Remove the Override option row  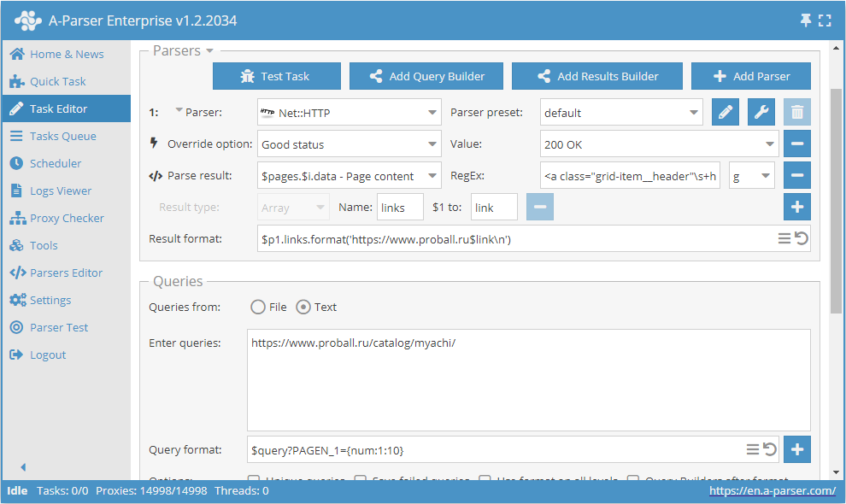click(x=797, y=144)
